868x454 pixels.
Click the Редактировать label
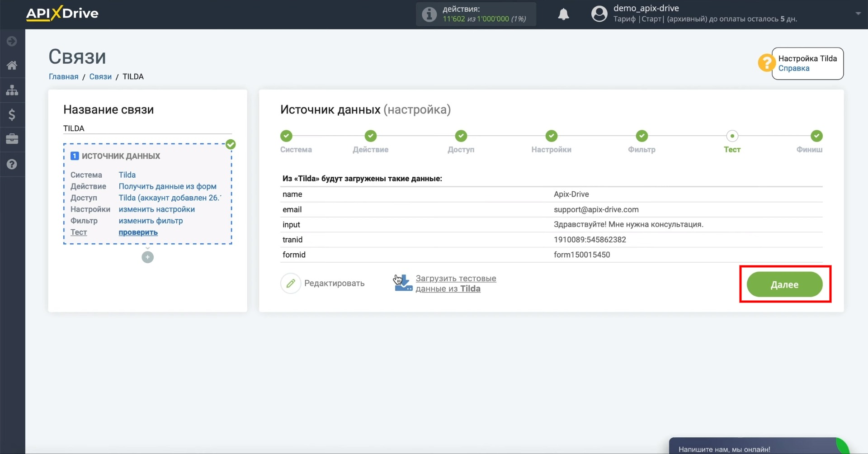(x=334, y=284)
